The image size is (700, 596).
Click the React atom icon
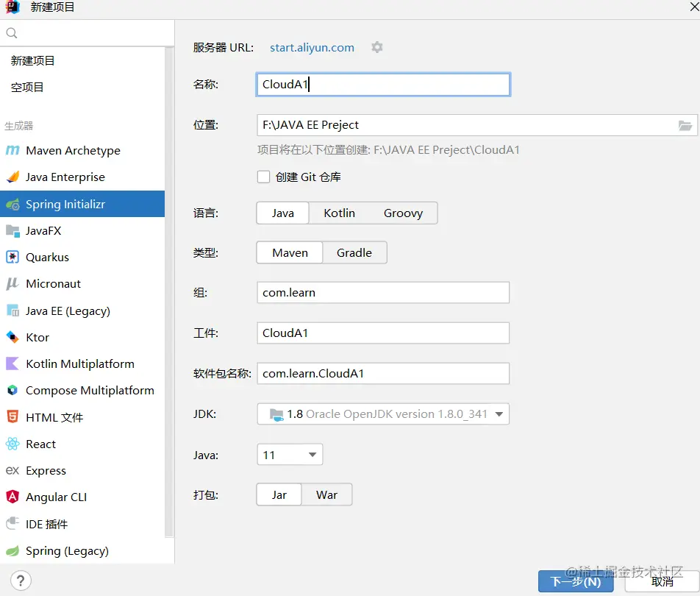pos(12,444)
